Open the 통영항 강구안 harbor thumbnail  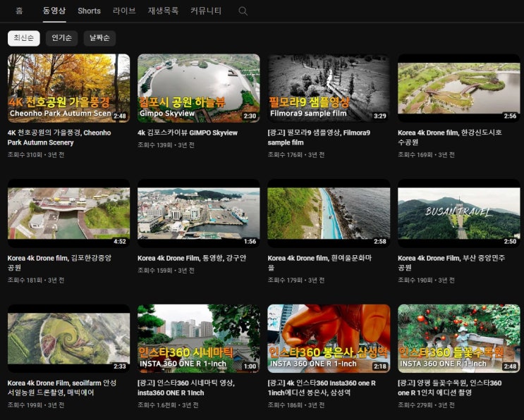point(198,214)
